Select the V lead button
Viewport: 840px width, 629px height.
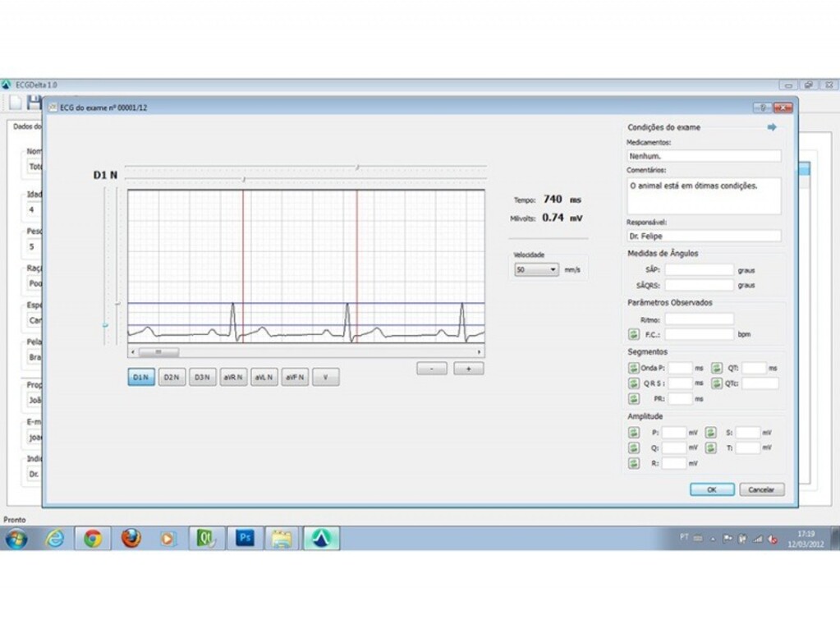pos(326,377)
